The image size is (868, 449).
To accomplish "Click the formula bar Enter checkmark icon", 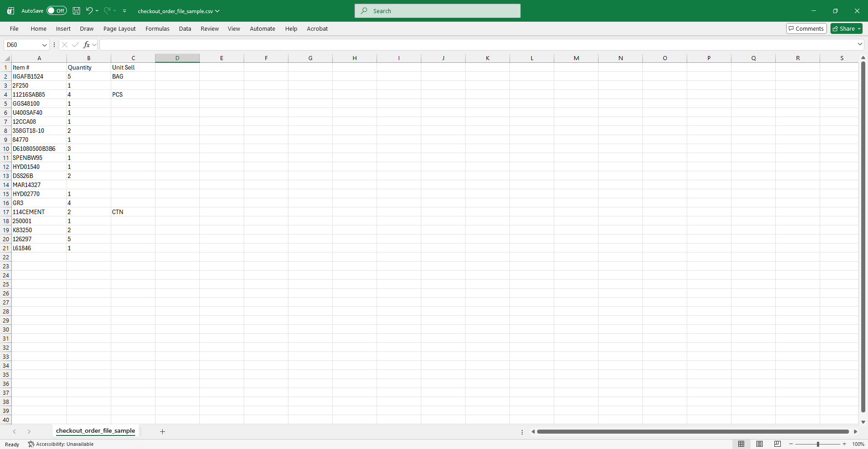I will point(75,45).
